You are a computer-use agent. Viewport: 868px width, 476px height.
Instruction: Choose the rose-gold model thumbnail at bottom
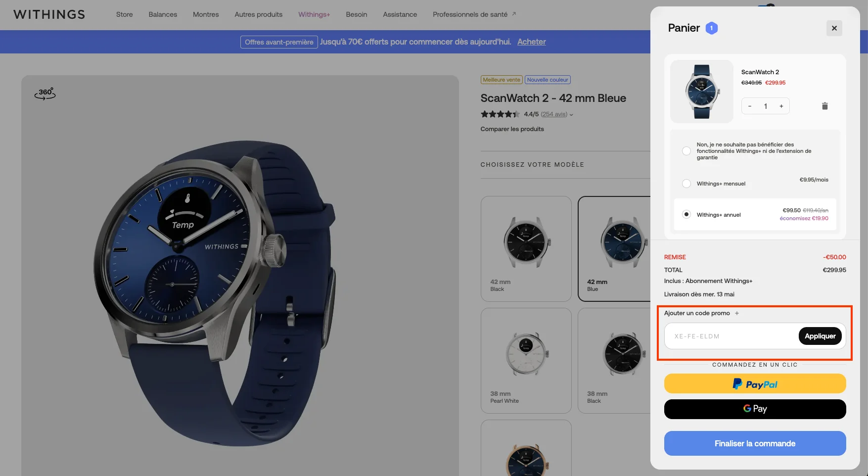[x=526, y=448]
